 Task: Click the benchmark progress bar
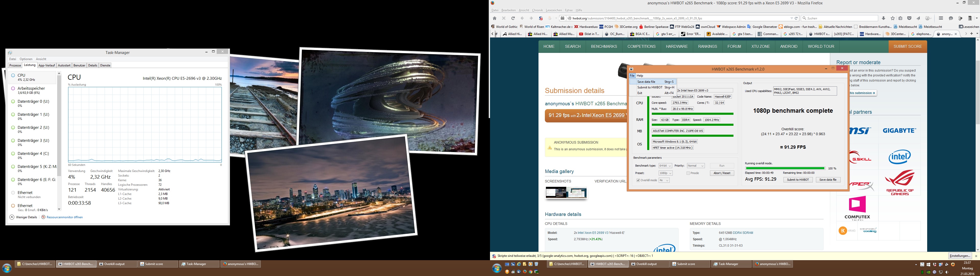[x=785, y=168]
